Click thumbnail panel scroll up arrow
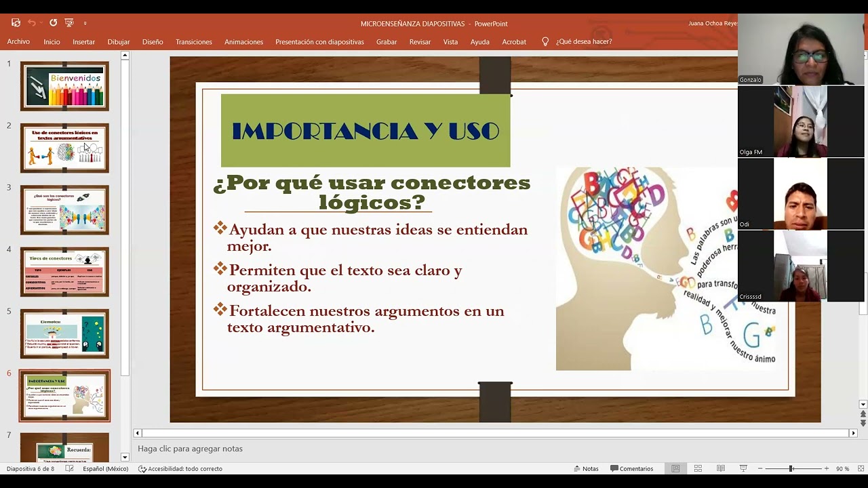 coord(125,56)
